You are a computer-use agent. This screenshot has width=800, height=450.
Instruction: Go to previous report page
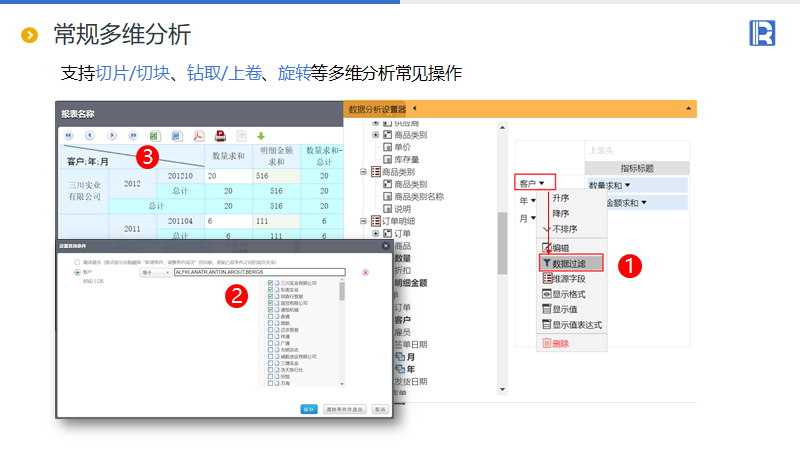(x=90, y=136)
